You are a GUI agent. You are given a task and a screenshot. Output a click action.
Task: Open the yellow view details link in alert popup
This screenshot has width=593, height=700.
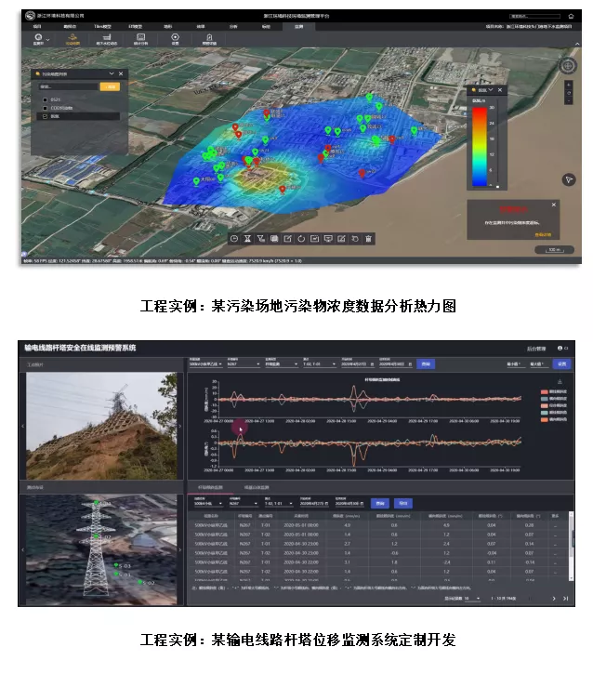pyautogui.click(x=543, y=234)
